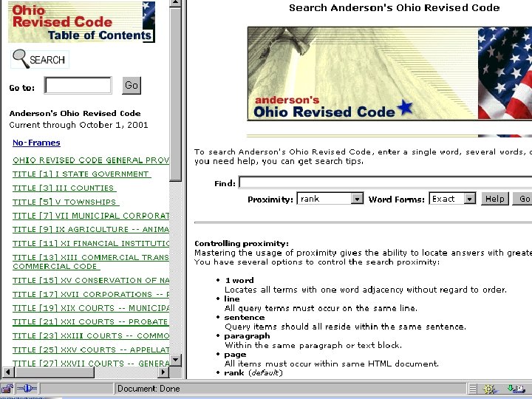Open the Word Forms dropdown showing Exact
Image resolution: width=532 pixels, height=399 pixels.
pos(452,199)
